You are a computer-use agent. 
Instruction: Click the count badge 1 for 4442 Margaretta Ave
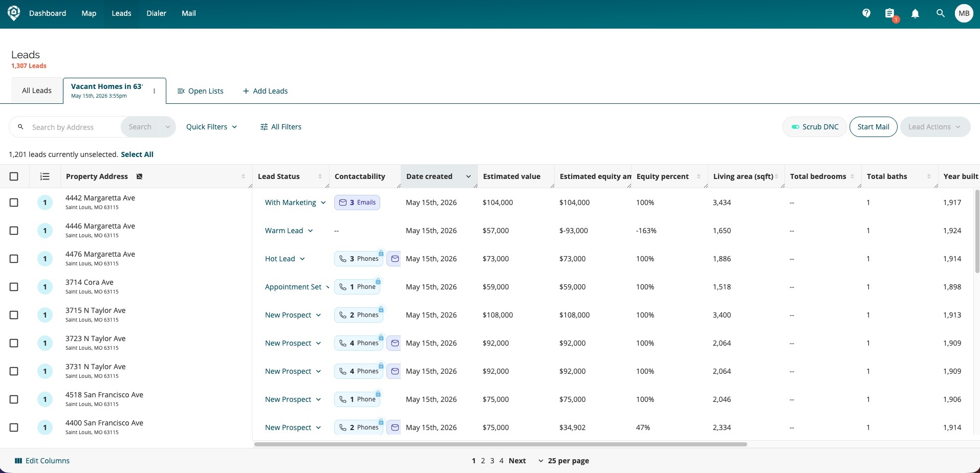(45, 202)
